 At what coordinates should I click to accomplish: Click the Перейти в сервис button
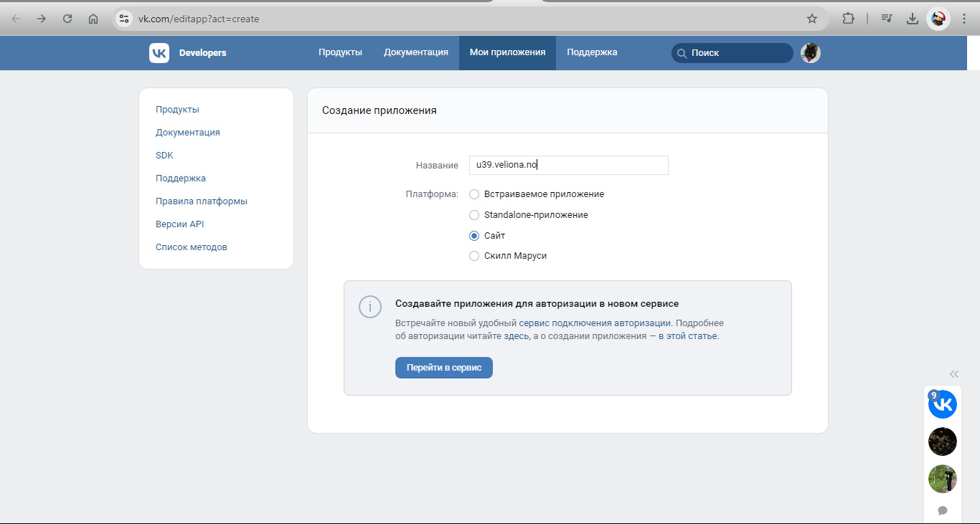click(x=443, y=368)
